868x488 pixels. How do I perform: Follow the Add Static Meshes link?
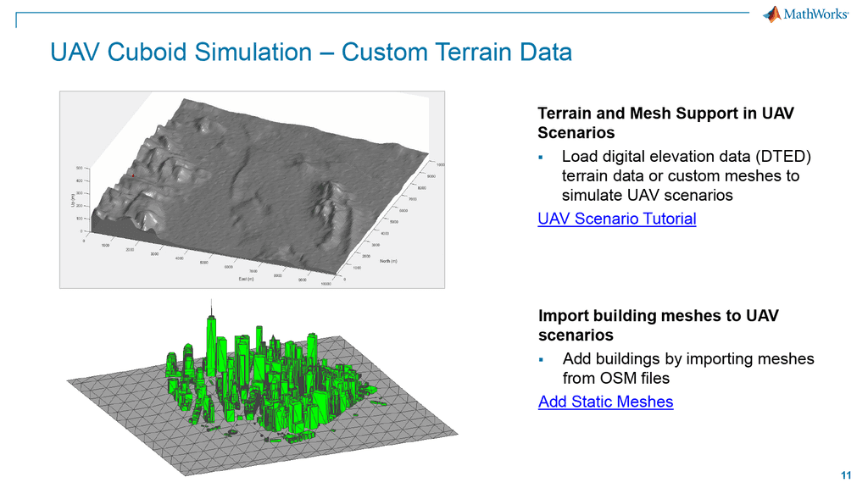tap(604, 402)
